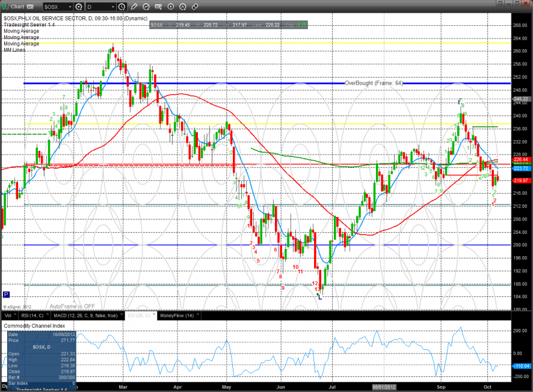Viewport: 533px width, 392px height.
Task: Open symbol settings gear icon
Action: point(79,7)
